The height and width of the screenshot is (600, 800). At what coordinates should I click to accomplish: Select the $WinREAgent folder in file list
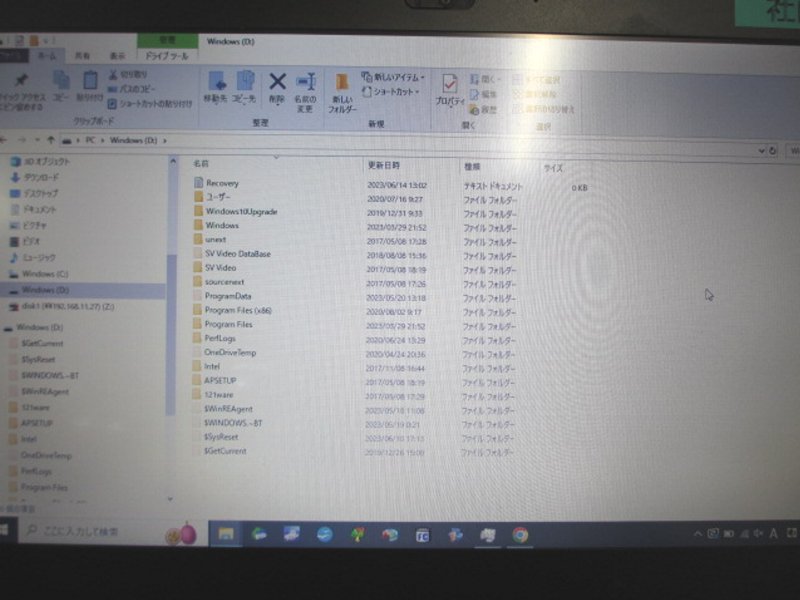click(223, 409)
